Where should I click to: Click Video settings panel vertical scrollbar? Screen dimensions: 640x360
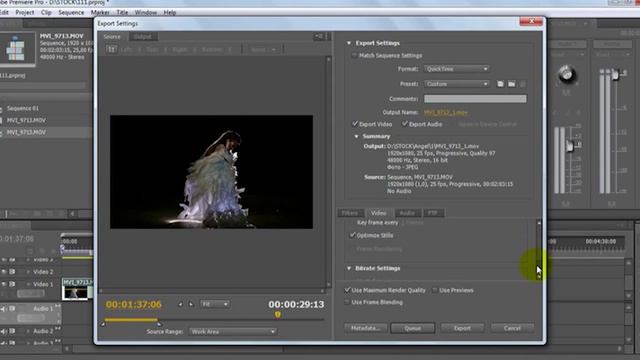click(539, 249)
